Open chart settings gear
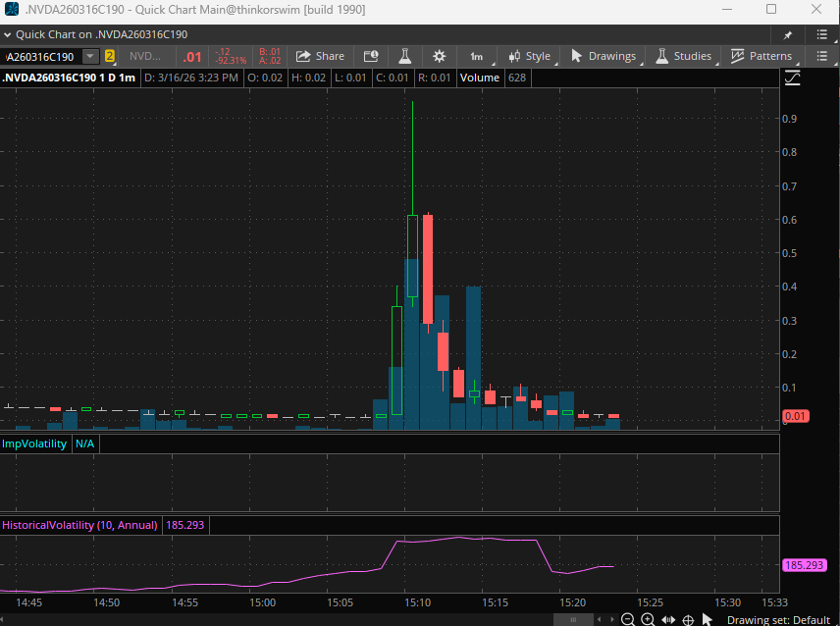Image resolution: width=840 pixels, height=626 pixels. [439, 56]
